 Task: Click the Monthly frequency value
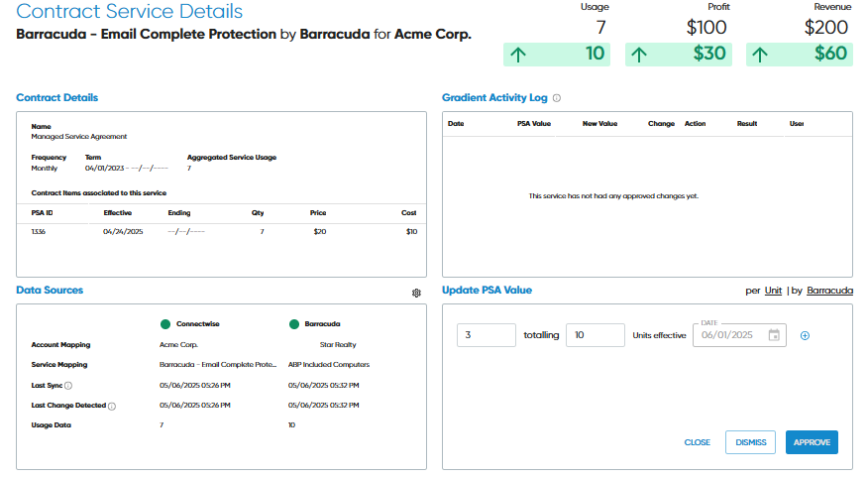pos(44,168)
